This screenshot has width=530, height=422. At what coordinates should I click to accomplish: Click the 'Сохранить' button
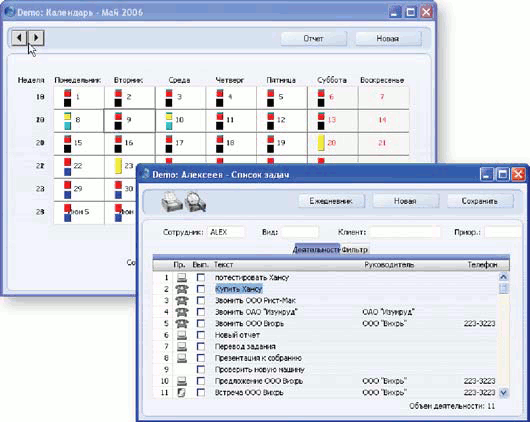pos(480,201)
